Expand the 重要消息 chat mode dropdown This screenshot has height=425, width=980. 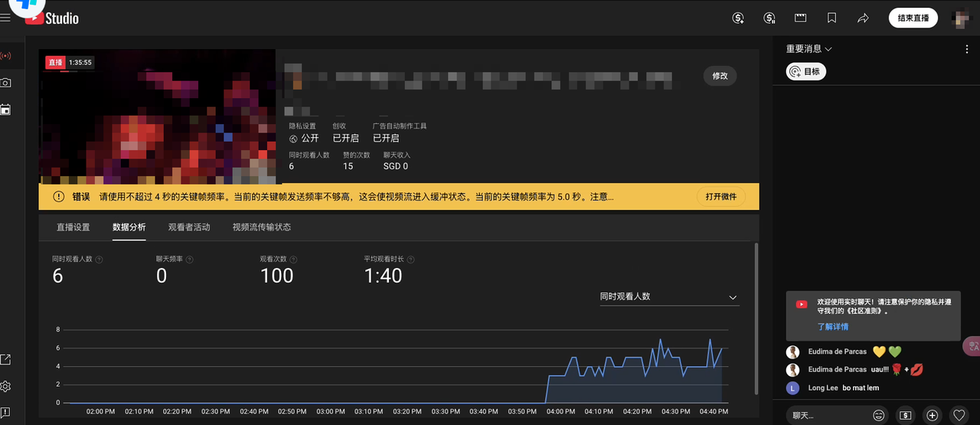click(x=809, y=49)
